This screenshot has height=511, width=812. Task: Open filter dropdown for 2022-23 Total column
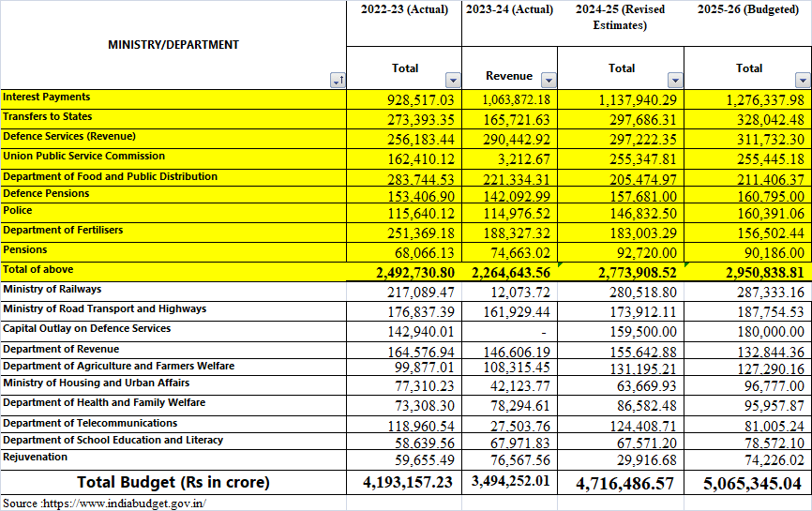click(x=453, y=81)
